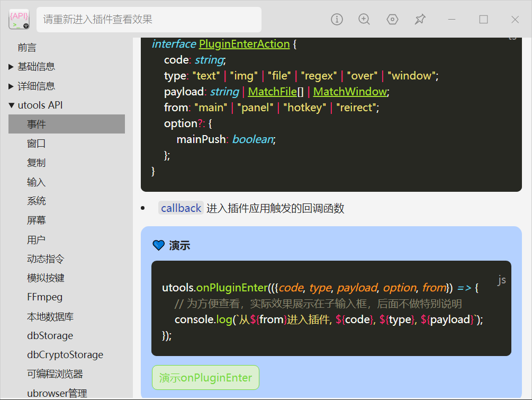Open the ubrowser管理 section
The image size is (532, 400).
click(x=57, y=393)
